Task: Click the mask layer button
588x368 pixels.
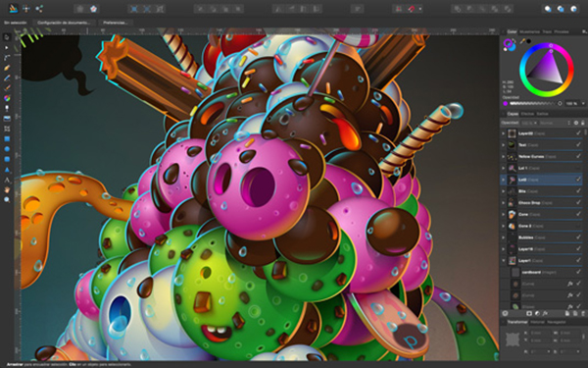Action: click(529, 313)
